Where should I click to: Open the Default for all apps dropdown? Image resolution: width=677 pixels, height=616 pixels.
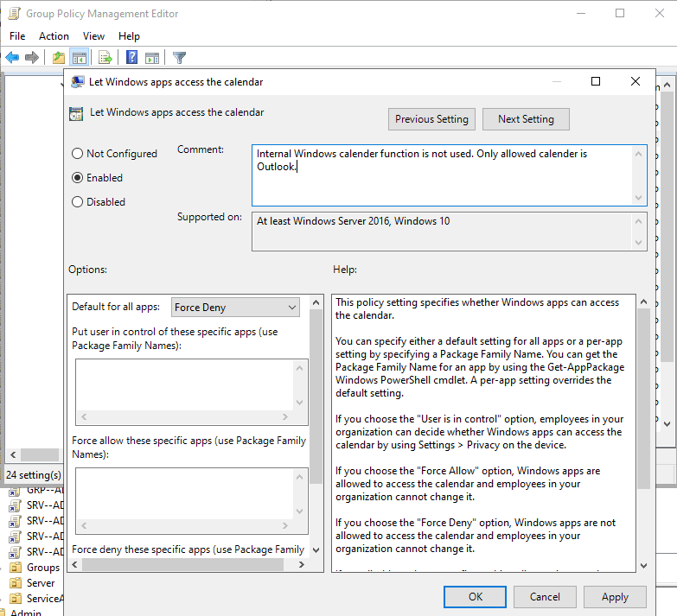pos(235,308)
